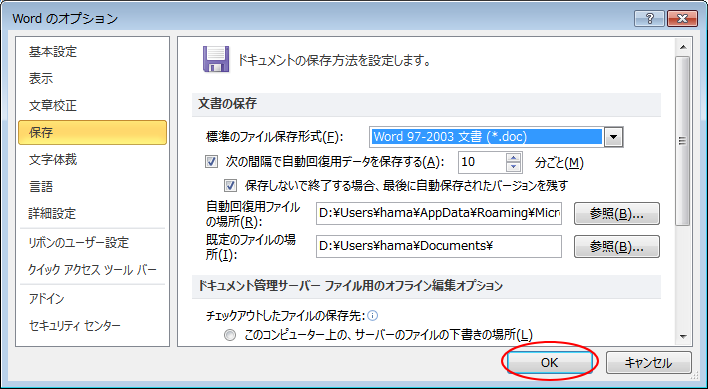This screenshot has width=708, height=389.
Task: Click ドキュメントの保存方法を設定します。 description text
Action: point(334,60)
